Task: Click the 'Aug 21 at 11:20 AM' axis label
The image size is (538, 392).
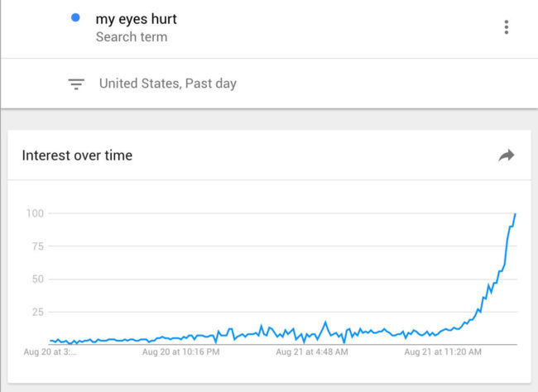Action: tap(443, 351)
